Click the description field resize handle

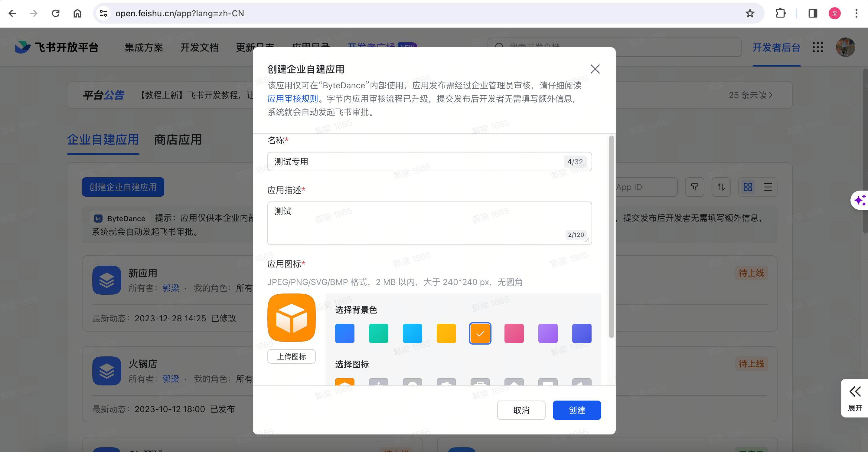pos(587,240)
